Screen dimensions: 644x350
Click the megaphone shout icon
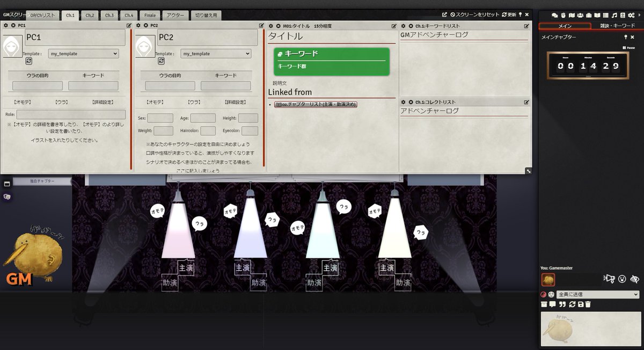[609, 279]
